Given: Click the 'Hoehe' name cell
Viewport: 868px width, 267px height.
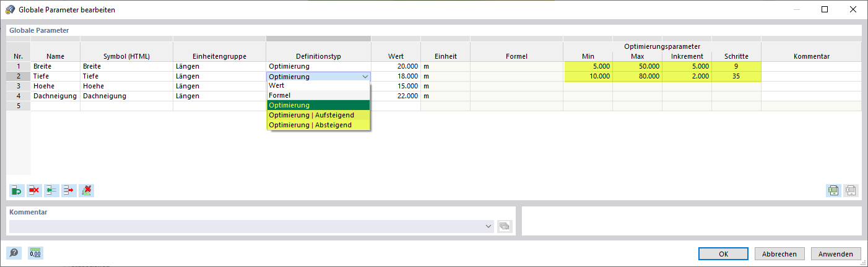Looking at the screenshot, I should 55,86.
